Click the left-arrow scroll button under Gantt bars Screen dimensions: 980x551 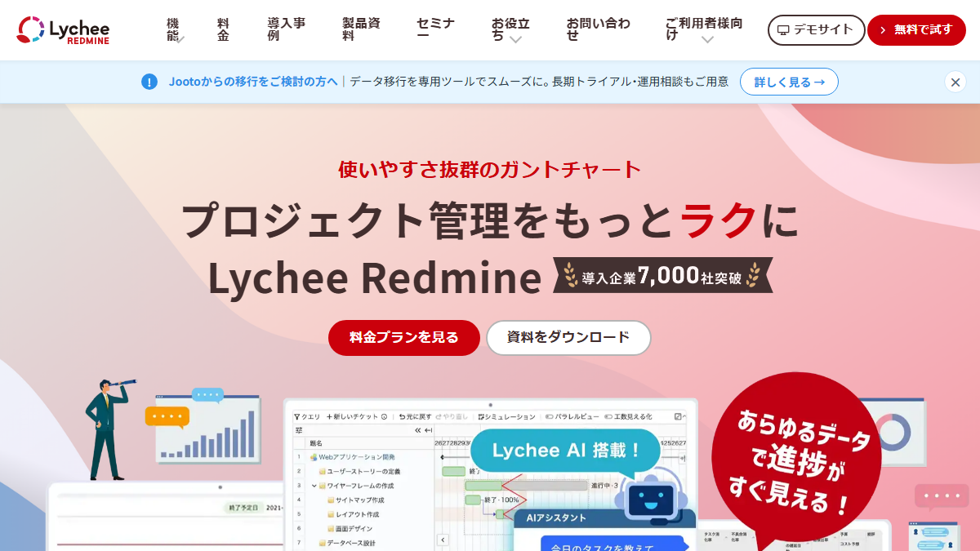click(x=443, y=540)
